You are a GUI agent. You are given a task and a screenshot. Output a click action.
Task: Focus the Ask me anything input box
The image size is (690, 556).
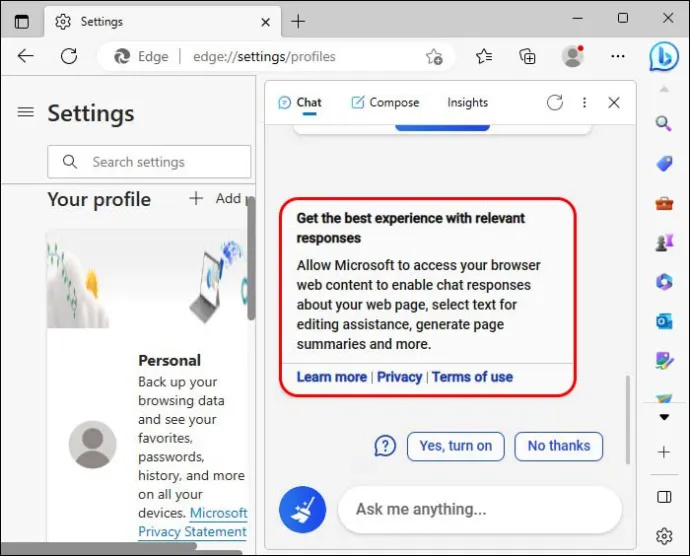click(480, 510)
